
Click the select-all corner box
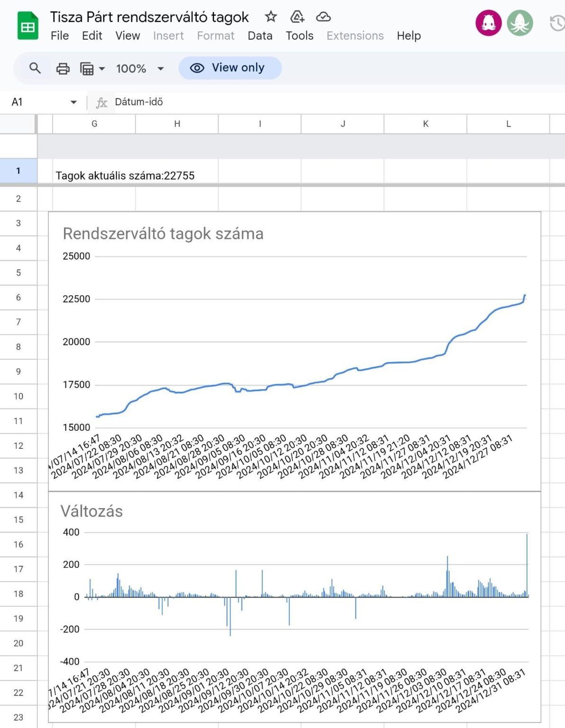point(18,124)
